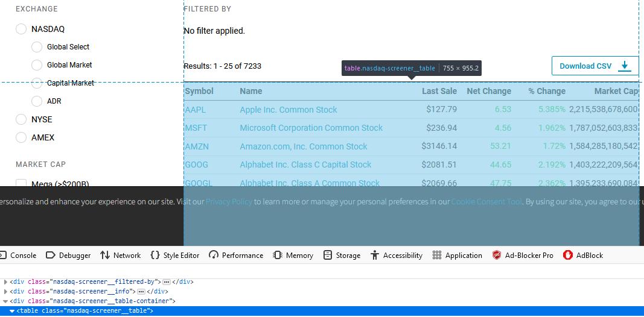Select the AMEX exchange radio button
The width and height of the screenshot is (644, 317).
pyautogui.click(x=21, y=137)
